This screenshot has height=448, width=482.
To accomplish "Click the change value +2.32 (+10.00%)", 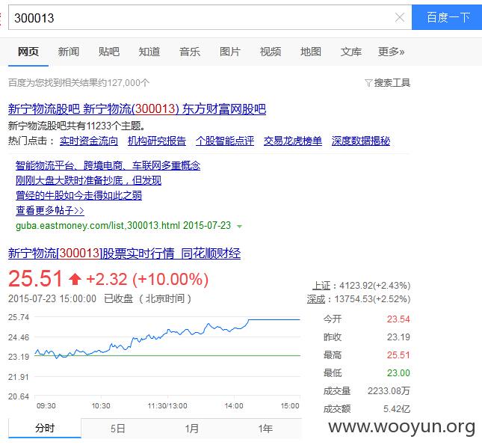I will pos(147,280).
